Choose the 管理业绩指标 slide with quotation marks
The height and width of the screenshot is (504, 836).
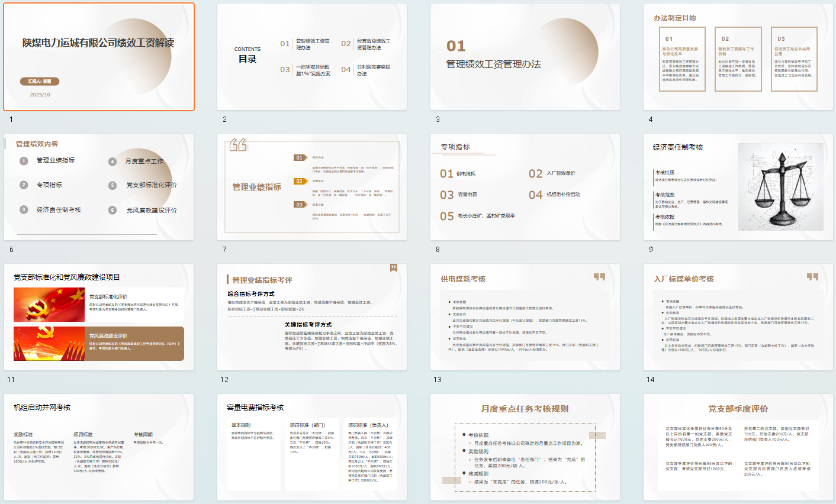click(x=312, y=187)
